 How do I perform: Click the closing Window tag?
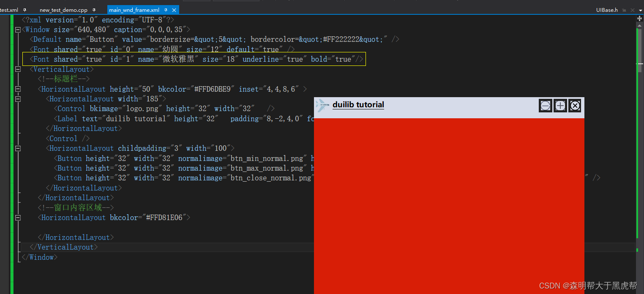(x=40, y=257)
